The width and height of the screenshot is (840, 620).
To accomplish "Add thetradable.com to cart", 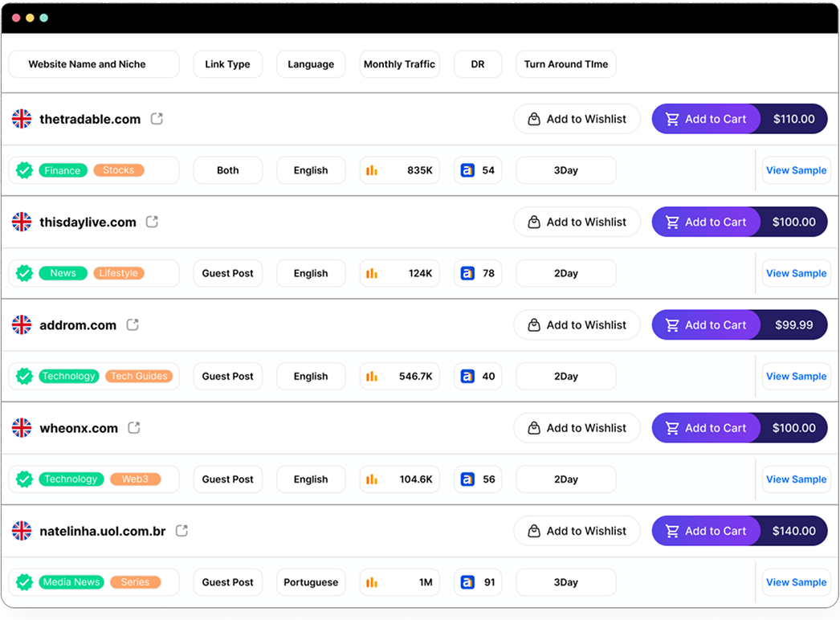I will pyautogui.click(x=706, y=119).
